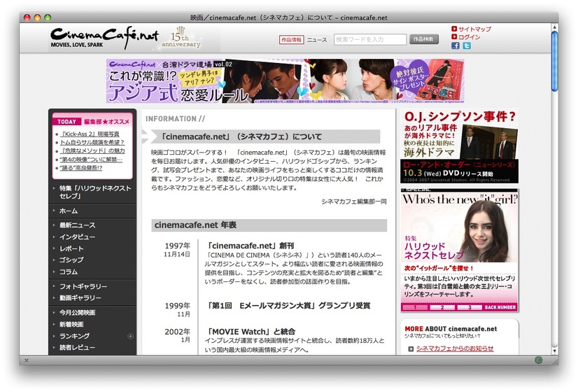The height and width of the screenshot is (392, 578).
Task: Click the search keyword input field
Action: [x=369, y=40]
